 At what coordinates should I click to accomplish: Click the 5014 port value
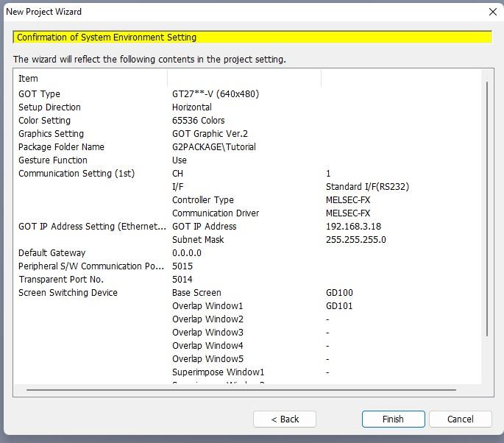pos(182,279)
